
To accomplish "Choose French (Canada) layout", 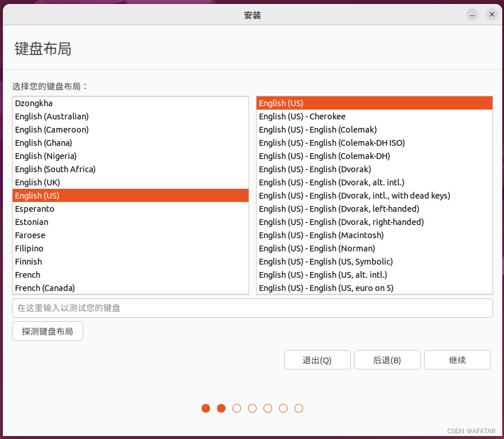I will click(130, 288).
